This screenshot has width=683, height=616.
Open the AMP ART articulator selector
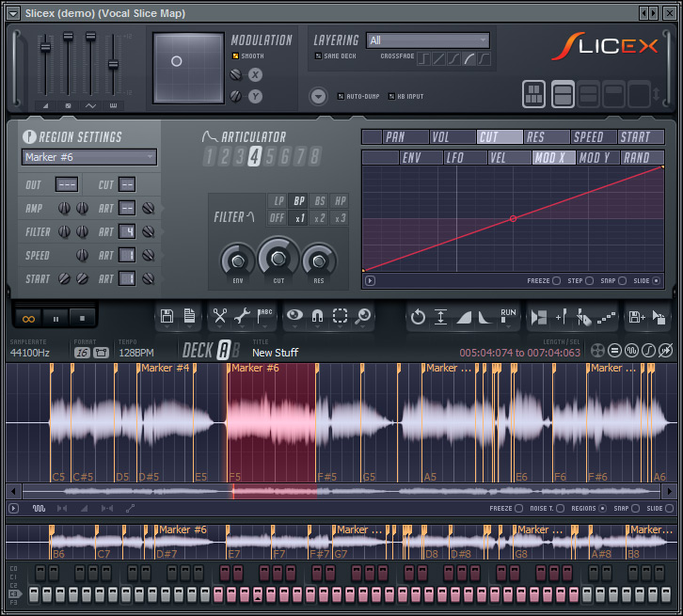tap(127, 208)
